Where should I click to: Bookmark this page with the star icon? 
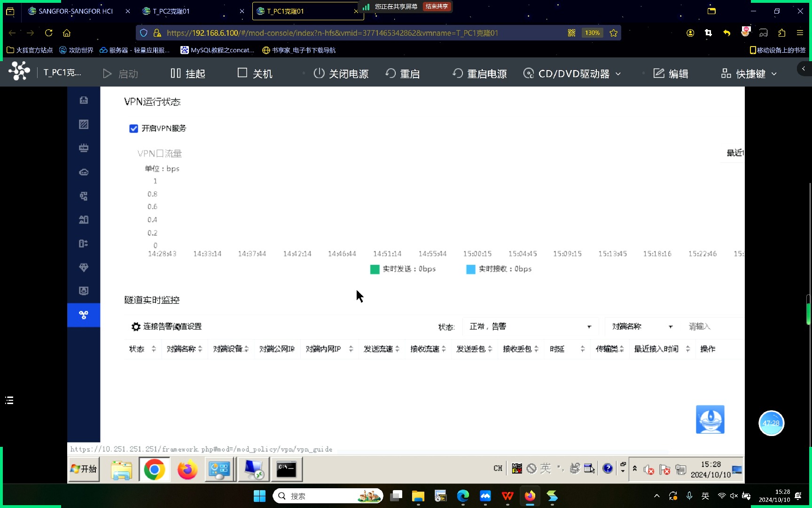613,33
